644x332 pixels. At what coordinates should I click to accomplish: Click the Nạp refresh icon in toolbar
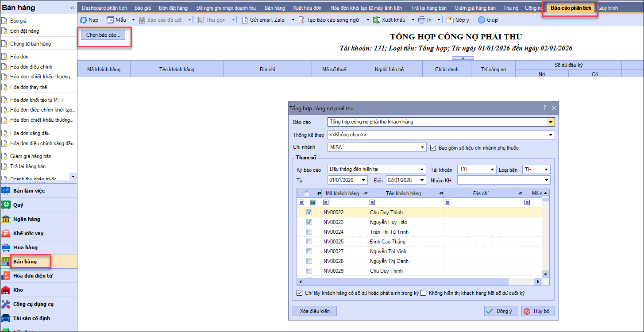(83, 20)
